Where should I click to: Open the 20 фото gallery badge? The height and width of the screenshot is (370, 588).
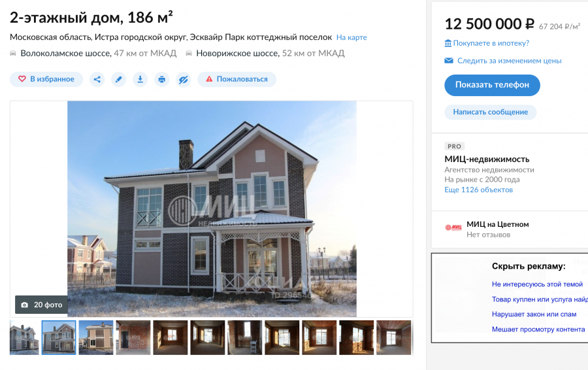[41, 305]
